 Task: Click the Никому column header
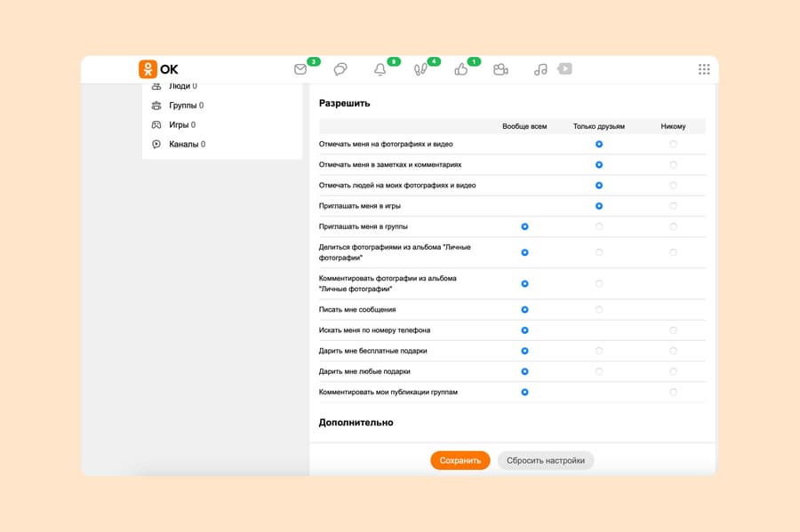pos(673,126)
